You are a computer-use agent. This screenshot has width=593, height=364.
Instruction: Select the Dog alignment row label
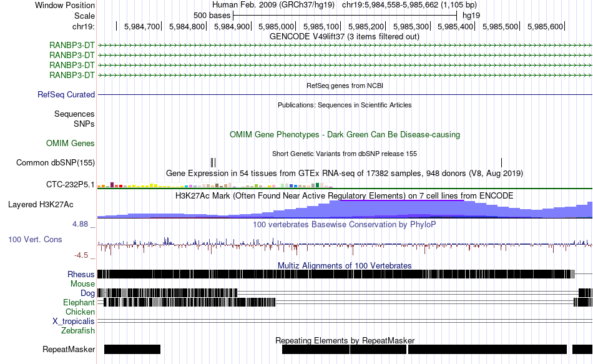point(87,293)
